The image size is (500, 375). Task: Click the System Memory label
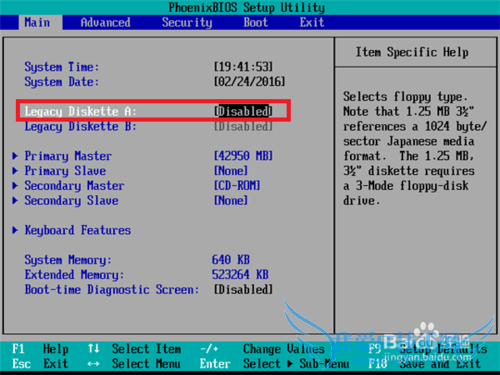click(68, 260)
